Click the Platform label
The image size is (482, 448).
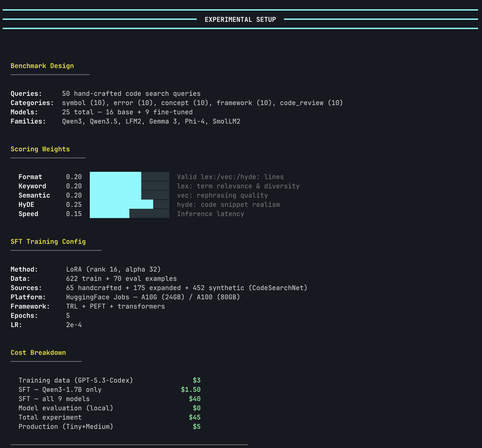(28, 297)
